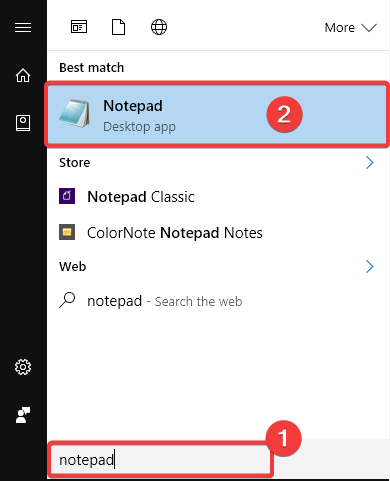
Task: Open Settings gear icon in sidebar
Action: pyautogui.click(x=23, y=367)
